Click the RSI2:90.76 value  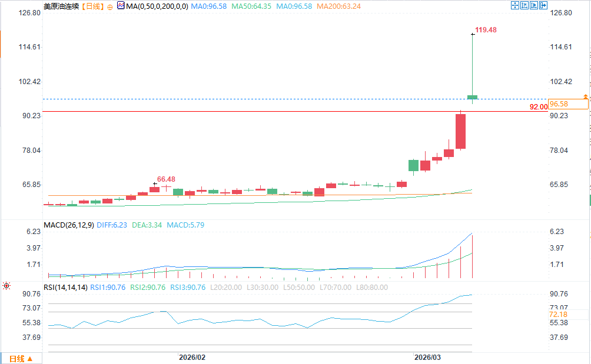pyautogui.click(x=148, y=288)
